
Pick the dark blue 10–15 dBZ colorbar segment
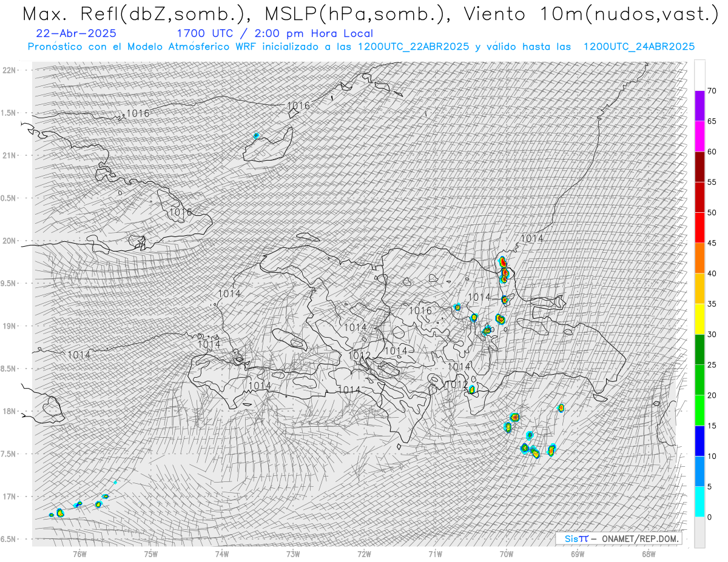(699, 441)
